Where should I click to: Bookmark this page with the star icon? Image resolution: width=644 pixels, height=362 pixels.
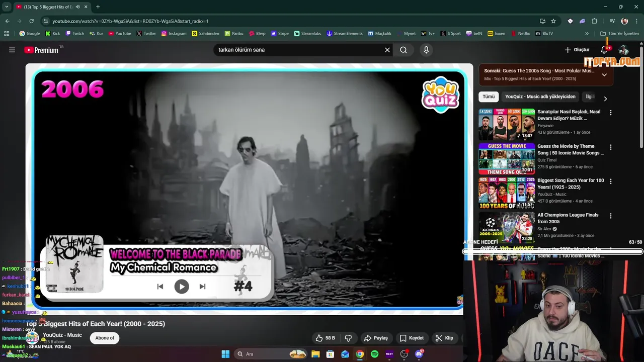tap(553, 21)
